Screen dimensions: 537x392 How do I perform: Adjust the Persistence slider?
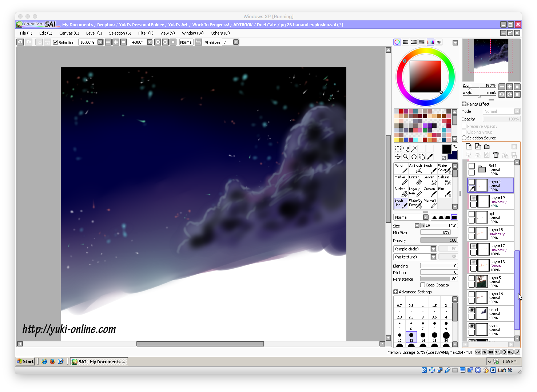click(439, 279)
